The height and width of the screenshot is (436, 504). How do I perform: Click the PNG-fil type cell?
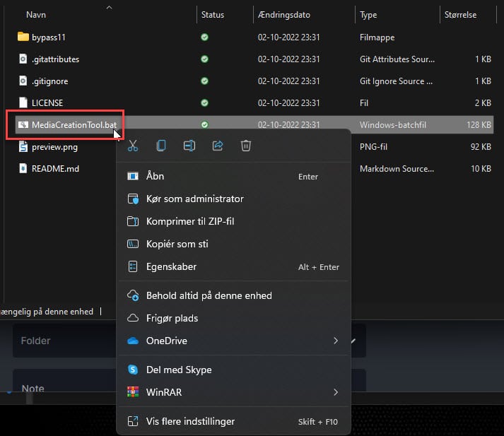pos(373,147)
